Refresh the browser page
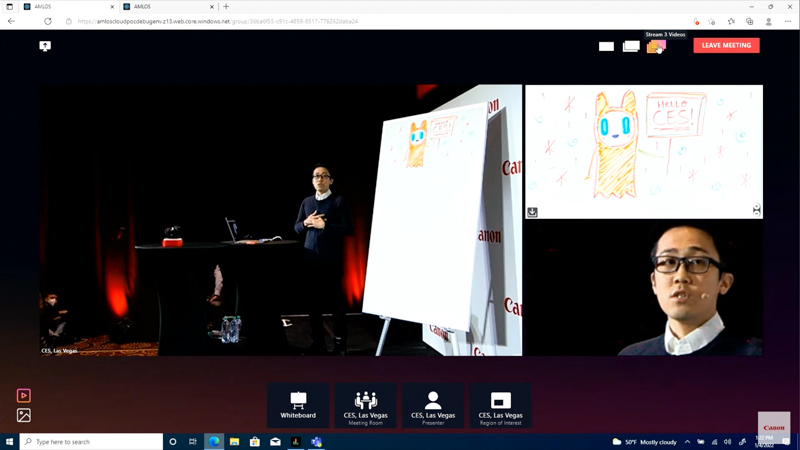 (x=47, y=21)
